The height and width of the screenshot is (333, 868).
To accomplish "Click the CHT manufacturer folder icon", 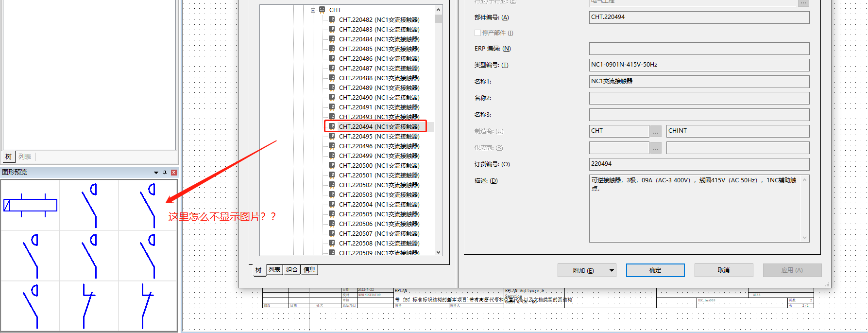I will tap(322, 10).
